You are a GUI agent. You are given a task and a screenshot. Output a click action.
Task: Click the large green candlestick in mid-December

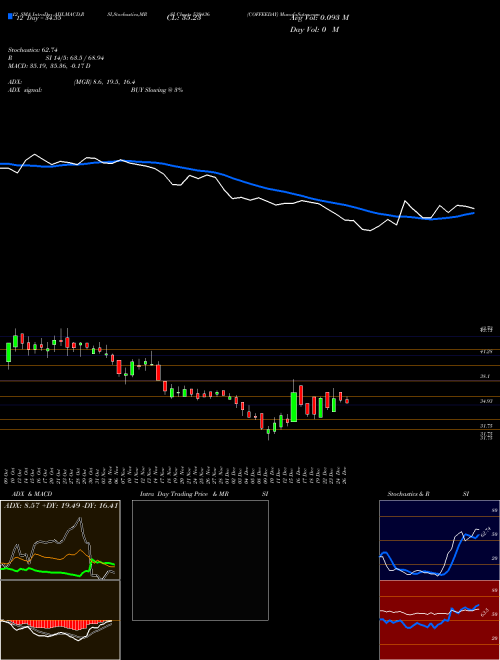[294, 407]
